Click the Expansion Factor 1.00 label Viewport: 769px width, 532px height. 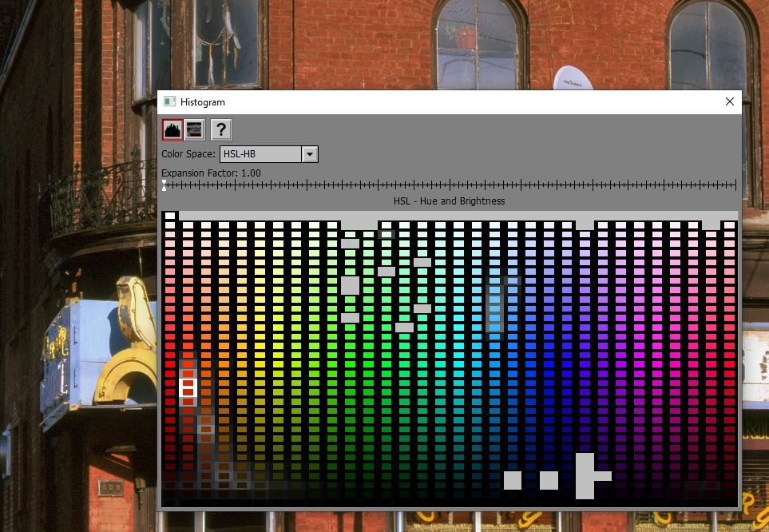pyautogui.click(x=211, y=173)
